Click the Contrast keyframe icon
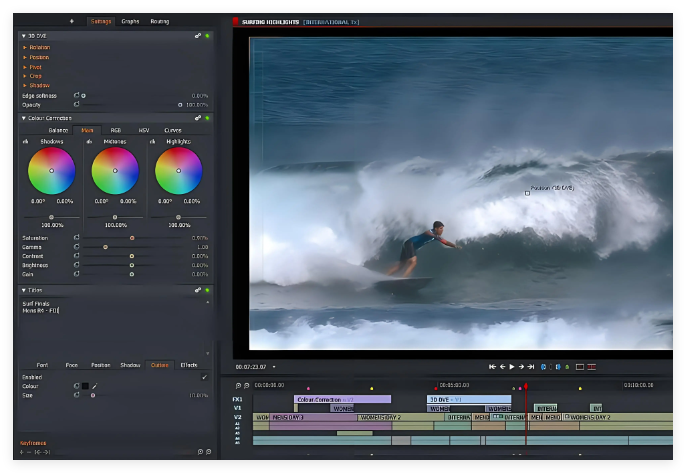Screen dimensions: 686x473 [77, 256]
